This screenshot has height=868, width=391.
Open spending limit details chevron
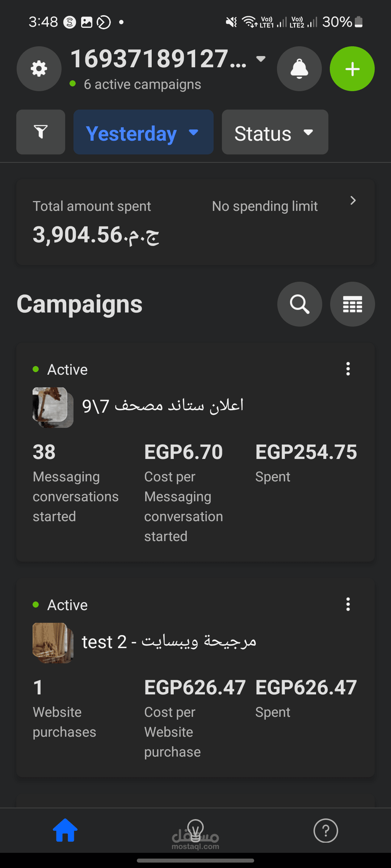(353, 200)
